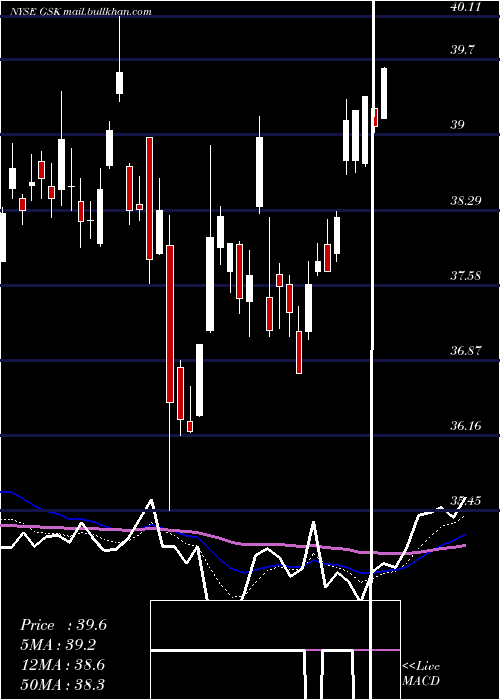Image resolution: width=500 pixels, height=700 pixels.
Task: Click the latest white candlestick near 39.6
Action: tap(384, 93)
